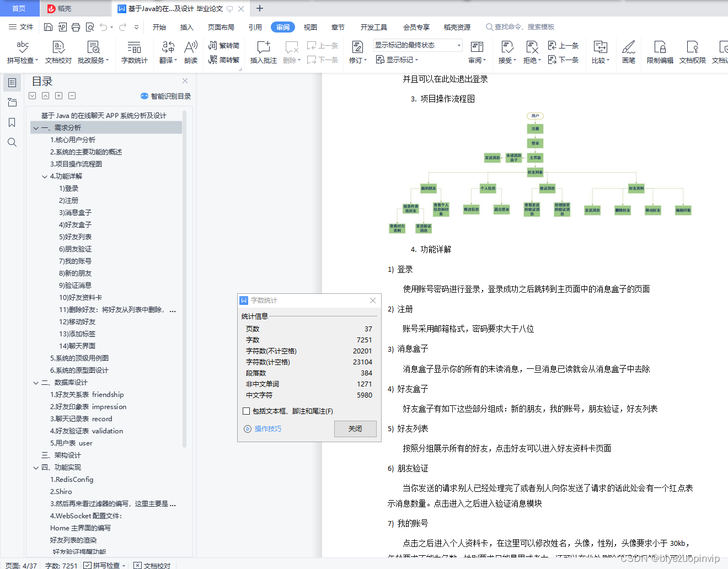Convert text with 繁转简

(224, 45)
